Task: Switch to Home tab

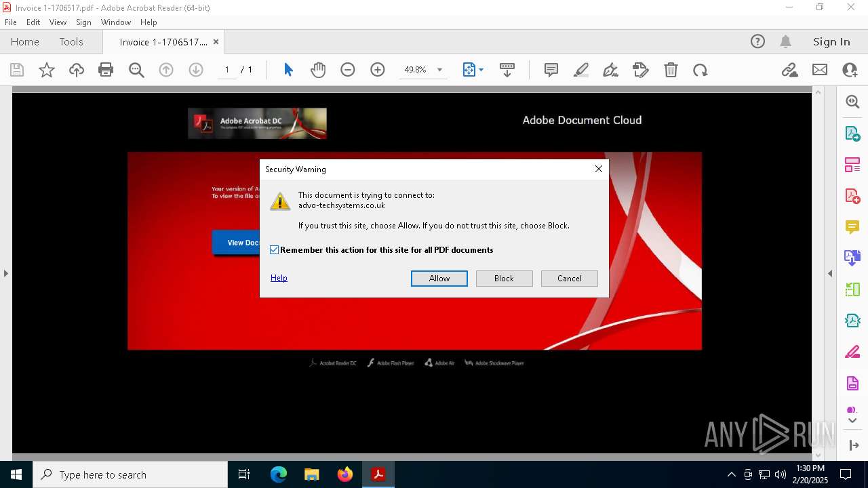Action: pyautogui.click(x=25, y=42)
